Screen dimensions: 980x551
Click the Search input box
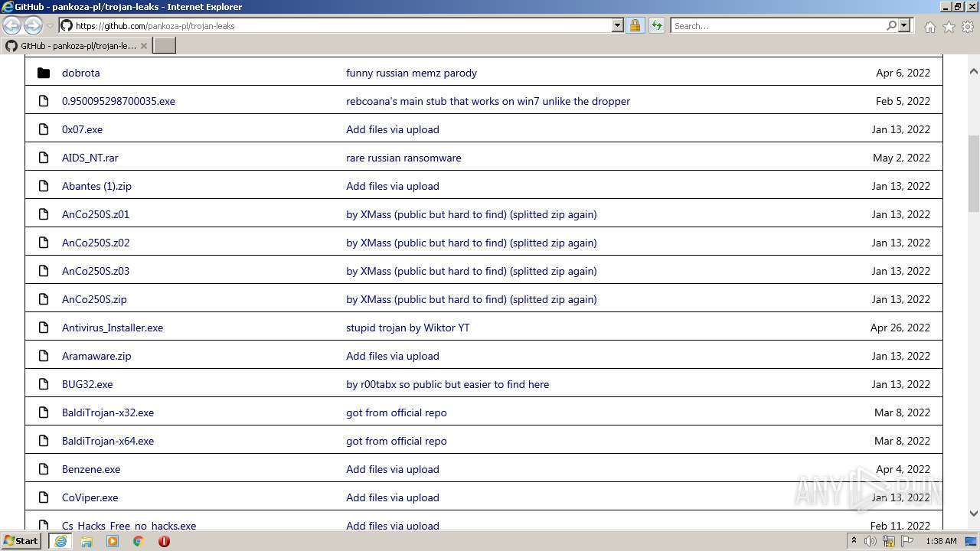point(777,26)
